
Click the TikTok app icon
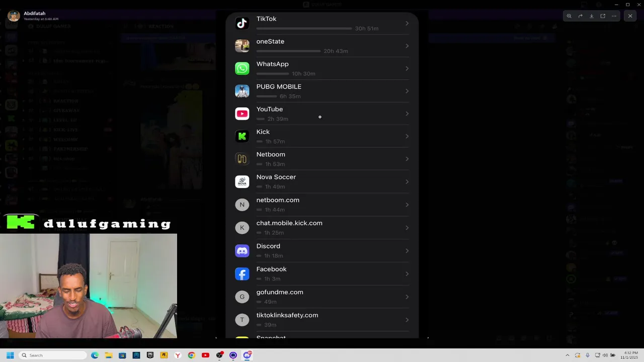click(242, 23)
